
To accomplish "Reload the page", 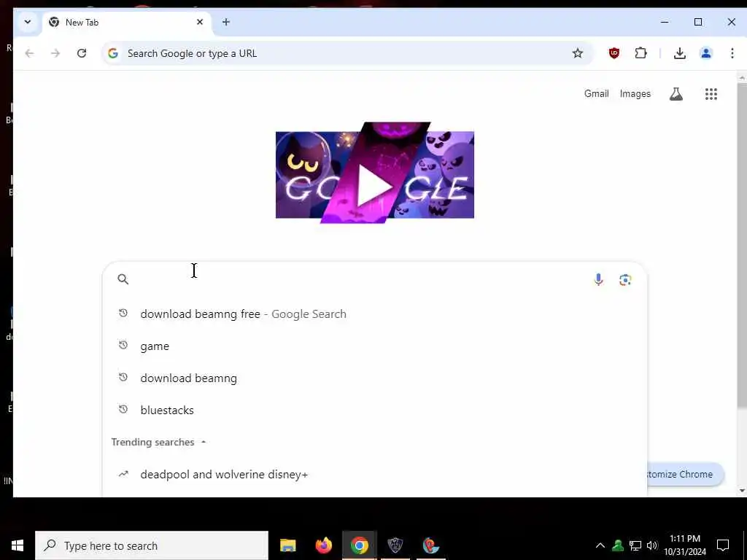I will (x=82, y=53).
